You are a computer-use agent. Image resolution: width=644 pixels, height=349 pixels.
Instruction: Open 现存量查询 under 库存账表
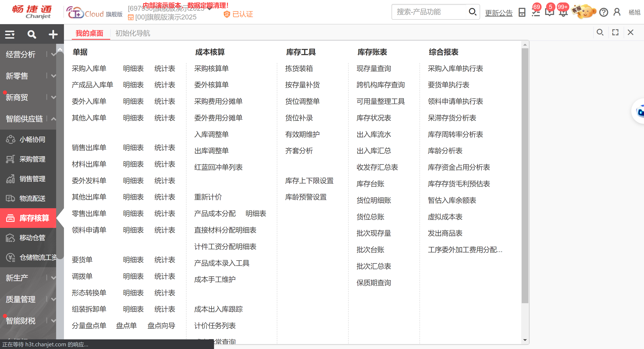pos(373,68)
